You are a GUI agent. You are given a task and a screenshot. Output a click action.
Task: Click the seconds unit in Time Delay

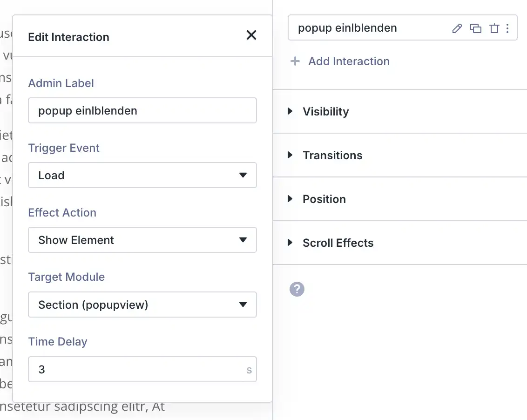[x=249, y=370]
